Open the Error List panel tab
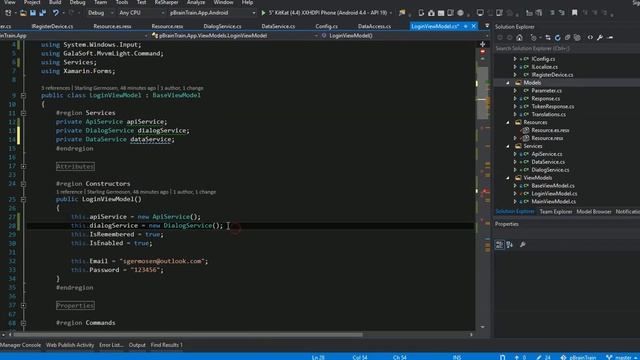Viewport: 640px width, 360px height. [111, 345]
